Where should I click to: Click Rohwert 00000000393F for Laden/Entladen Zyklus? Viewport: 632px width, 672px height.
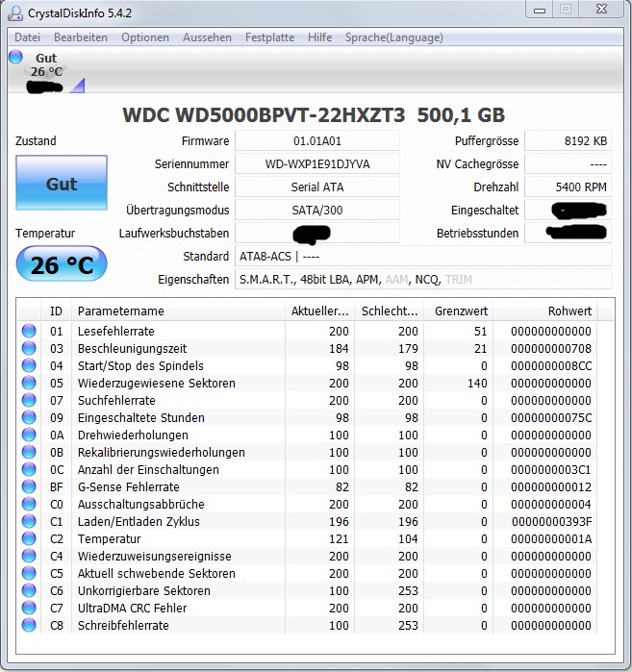[552, 521]
